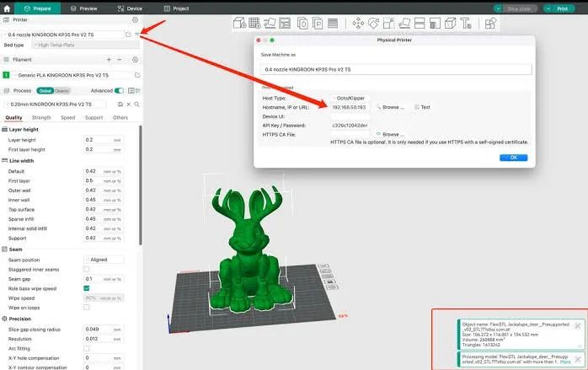Search process settings with magnifier icon

(x=135, y=105)
